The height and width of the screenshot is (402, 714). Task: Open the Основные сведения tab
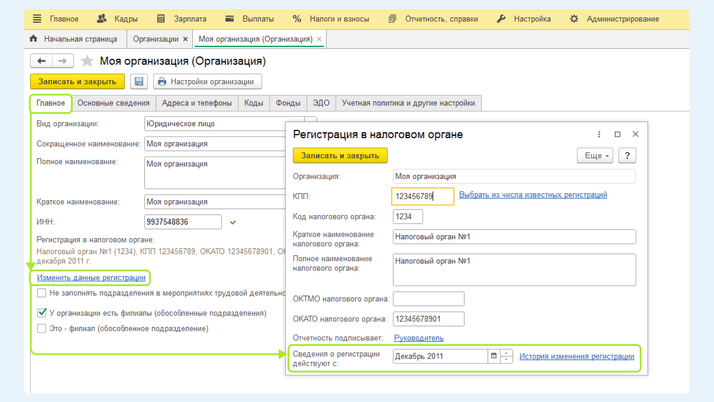[x=113, y=103]
